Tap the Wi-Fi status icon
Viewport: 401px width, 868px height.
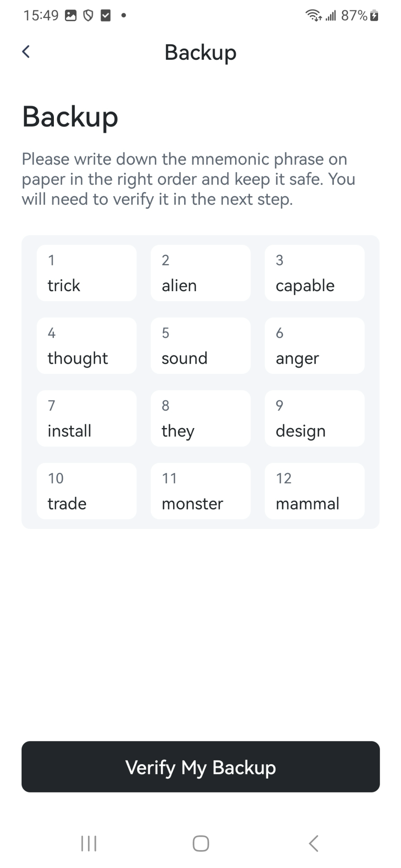[x=314, y=16]
